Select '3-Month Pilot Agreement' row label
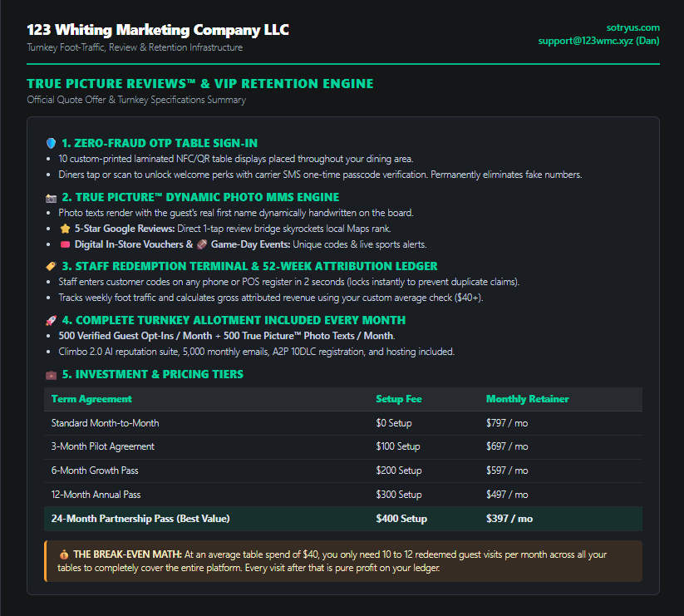This screenshot has height=616, width=684. coord(103,446)
